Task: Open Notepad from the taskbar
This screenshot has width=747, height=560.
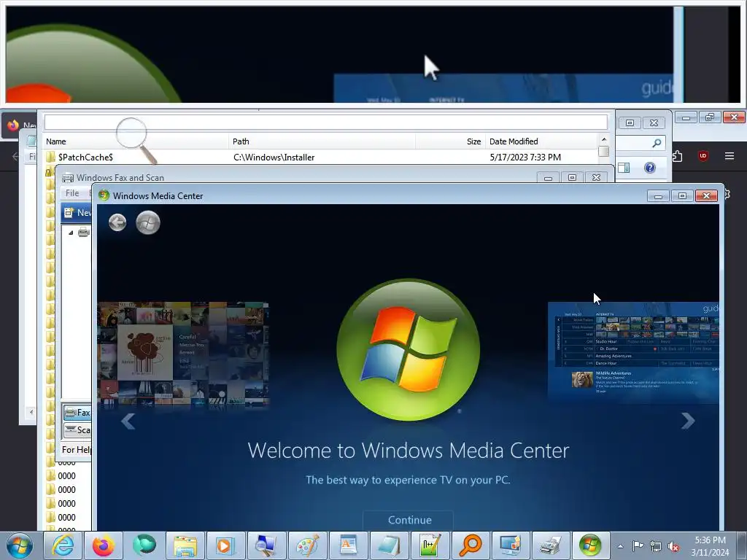Action: pyautogui.click(x=390, y=545)
